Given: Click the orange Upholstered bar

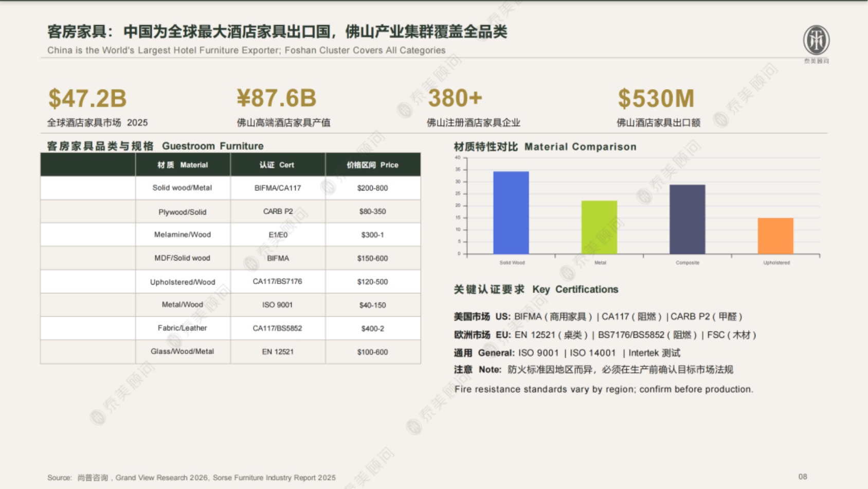Looking at the screenshot, I should click(775, 236).
